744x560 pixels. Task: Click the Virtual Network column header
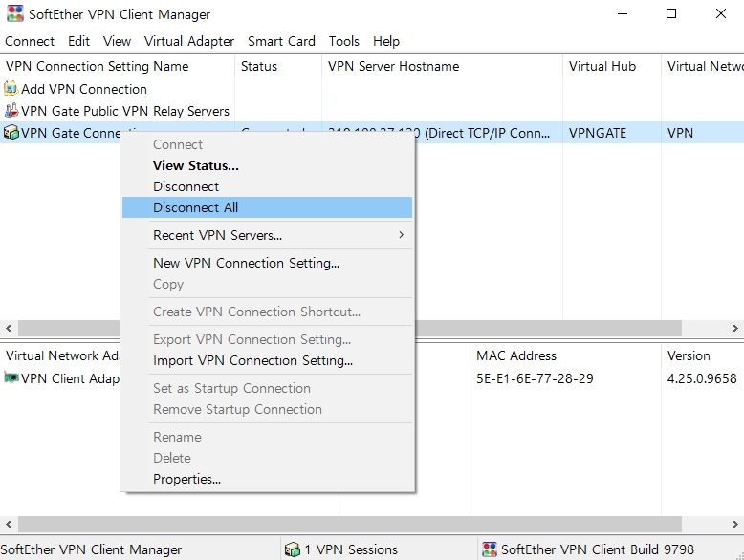click(x=703, y=66)
